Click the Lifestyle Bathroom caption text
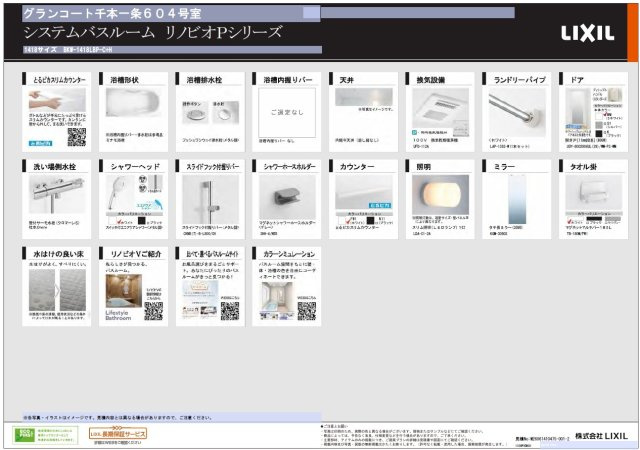The width and height of the screenshot is (640, 450). pyautogui.click(x=118, y=315)
